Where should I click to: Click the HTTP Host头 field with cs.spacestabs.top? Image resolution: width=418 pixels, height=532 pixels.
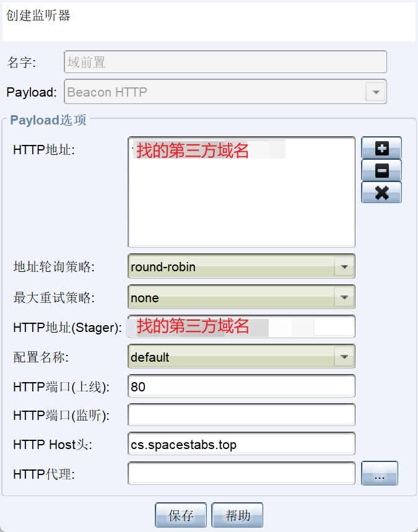pyautogui.click(x=241, y=445)
